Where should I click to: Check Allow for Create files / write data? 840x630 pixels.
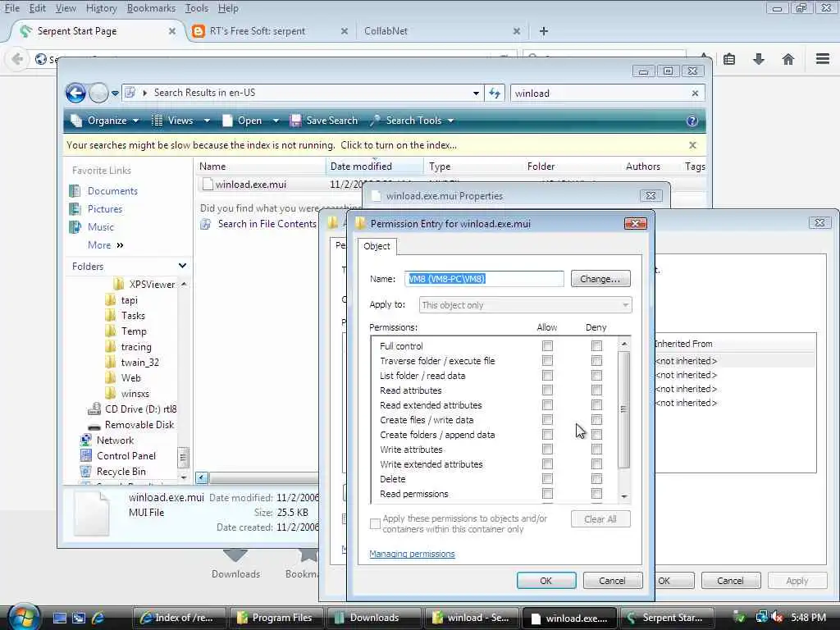tap(547, 419)
